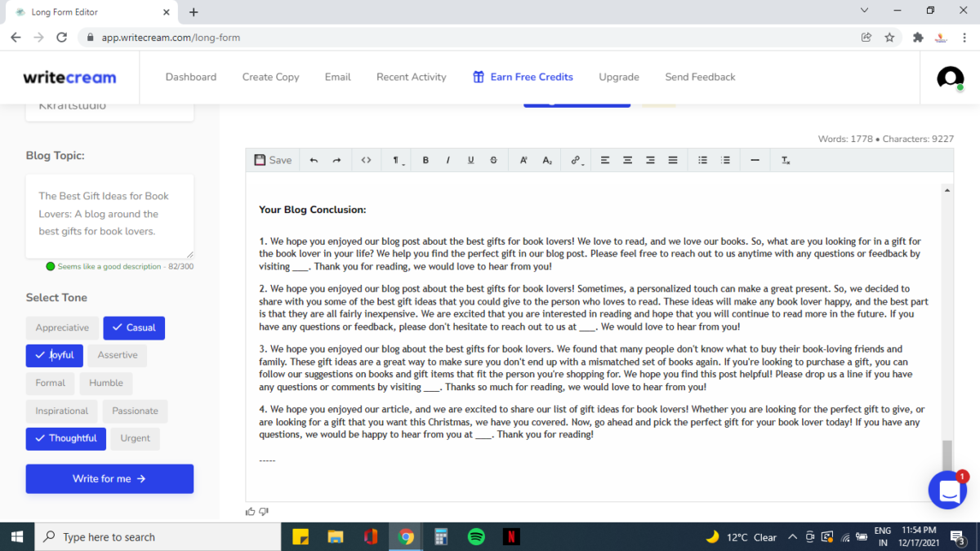The image size is (980, 551).
Task: Clear text formatting with Tx icon
Action: click(785, 161)
